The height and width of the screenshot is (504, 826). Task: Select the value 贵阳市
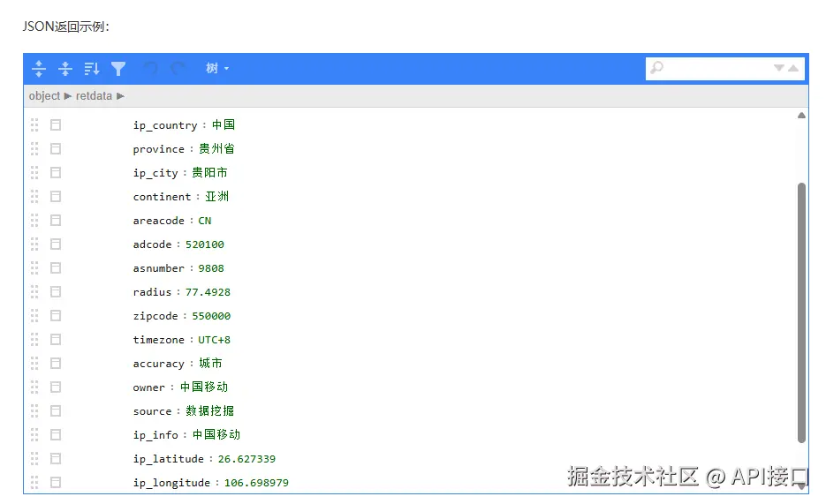pyautogui.click(x=209, y=172)
